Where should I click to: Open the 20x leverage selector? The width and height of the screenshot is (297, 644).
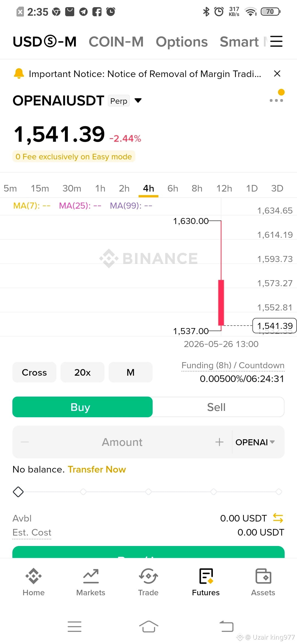coord(82,372)
